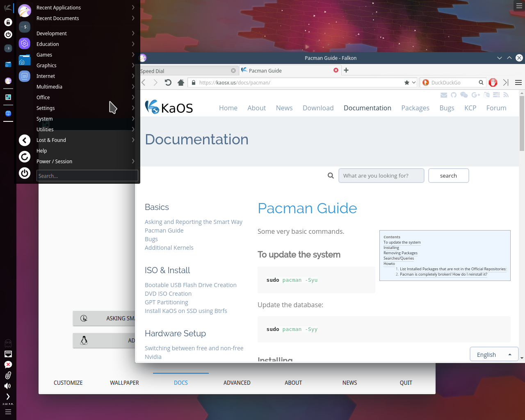Expand the address bar dropdown arrow

point(414,82)
